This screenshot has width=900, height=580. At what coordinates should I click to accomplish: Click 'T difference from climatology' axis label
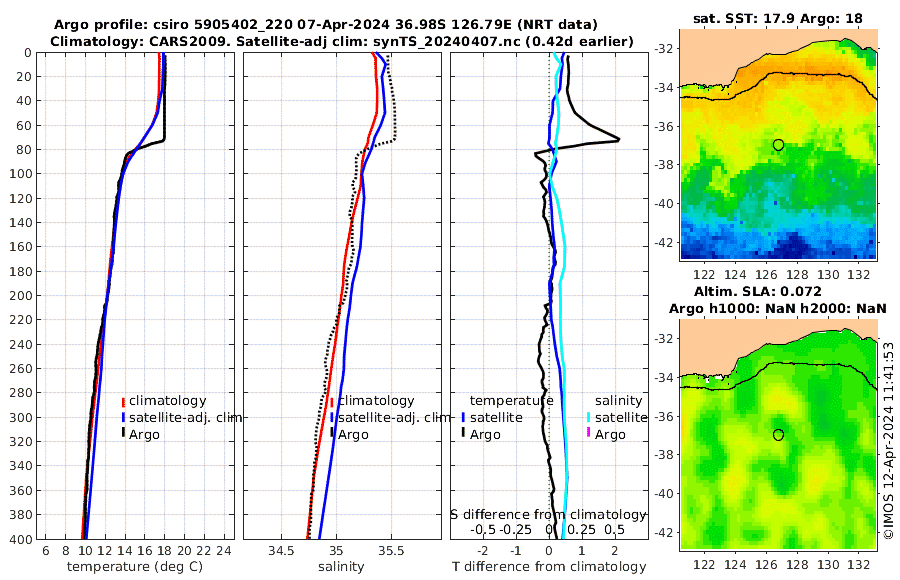tap(549, 567)
